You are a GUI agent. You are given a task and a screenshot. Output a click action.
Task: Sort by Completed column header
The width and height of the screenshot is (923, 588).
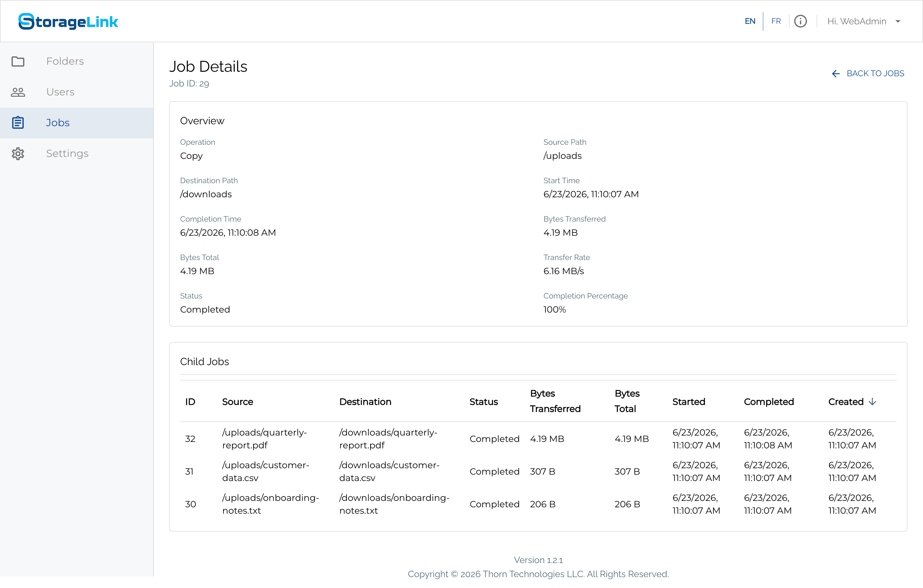[769, 402]
